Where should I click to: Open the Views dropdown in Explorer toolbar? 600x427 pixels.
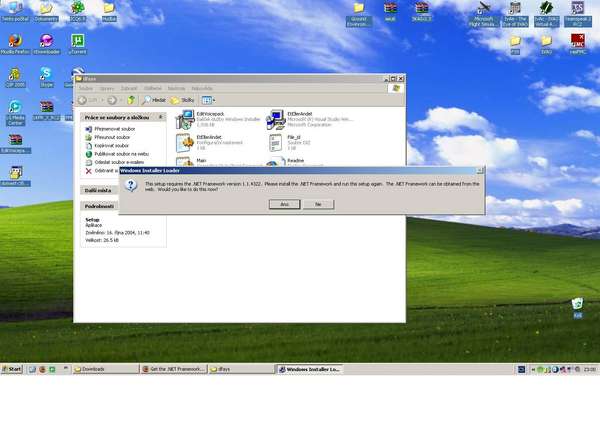point(208,100)
